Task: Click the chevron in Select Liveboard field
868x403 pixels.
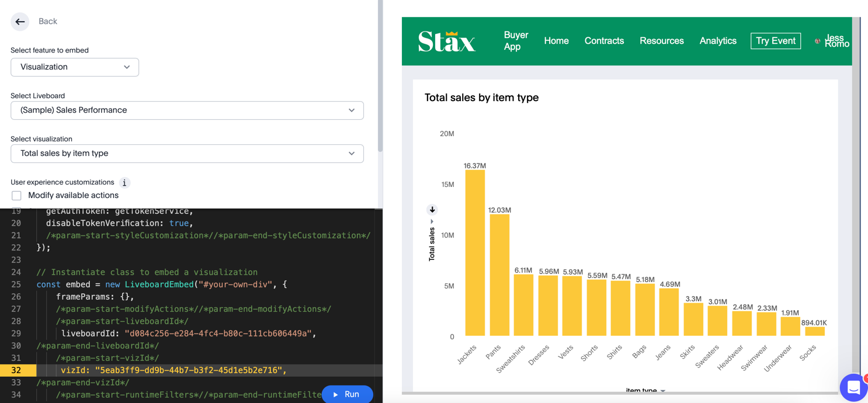Action: [x=352, y=110]
